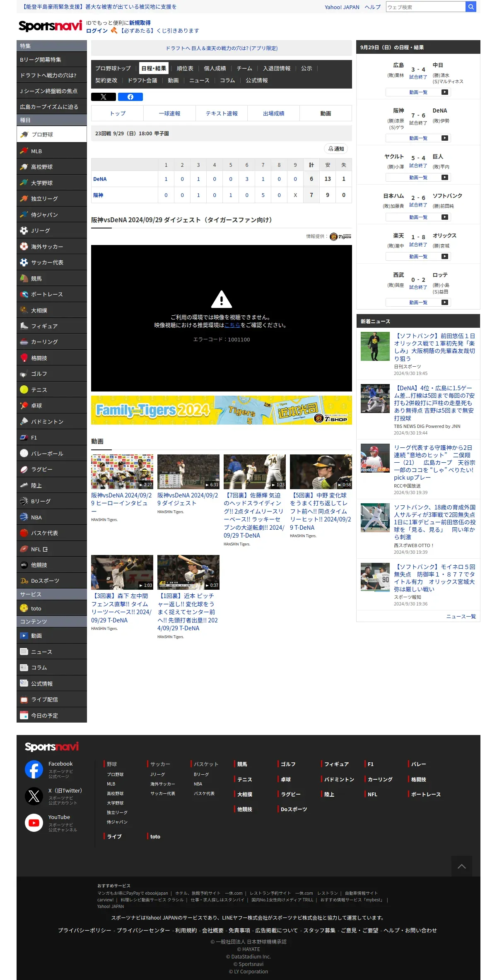Open ドラフト会議 menu item
The width and height of the screenshot is (497, 980).
[142, 80]
